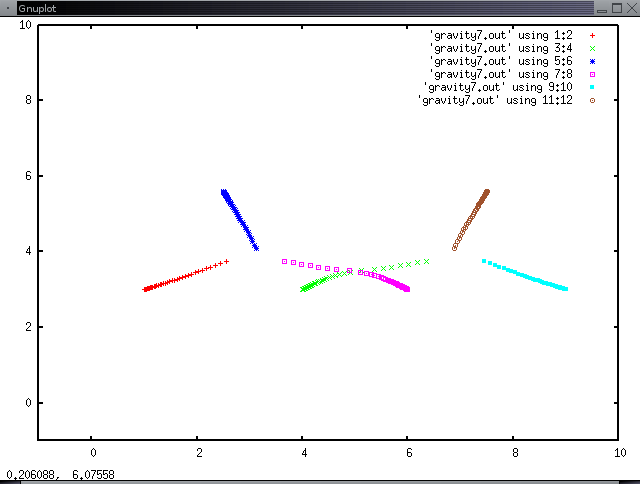Click the brown circle legend marker
The image size is (640, 484).
pyautogui.click(x=592, y=100)
